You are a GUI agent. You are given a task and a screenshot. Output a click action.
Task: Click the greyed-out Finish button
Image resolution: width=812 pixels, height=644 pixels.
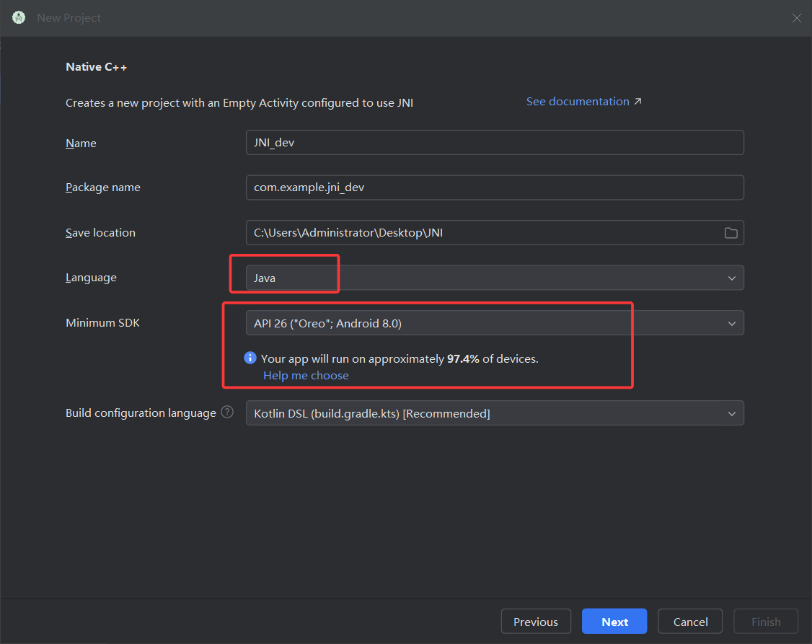click(x=765, y=622)
